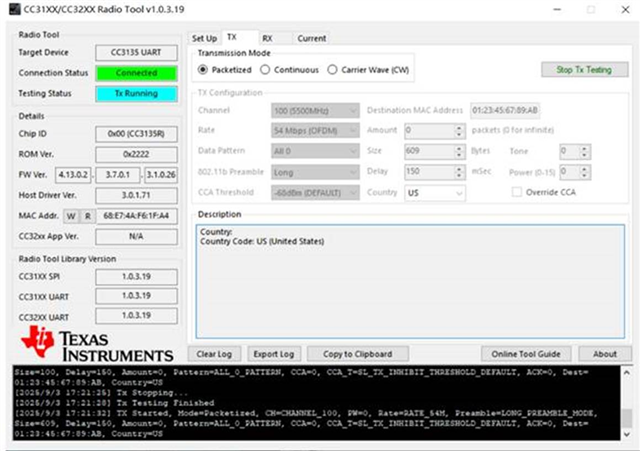Click the CC32xx App Ver. N/A field
This screenshot has width=640, height=451.
click(136, 236)
